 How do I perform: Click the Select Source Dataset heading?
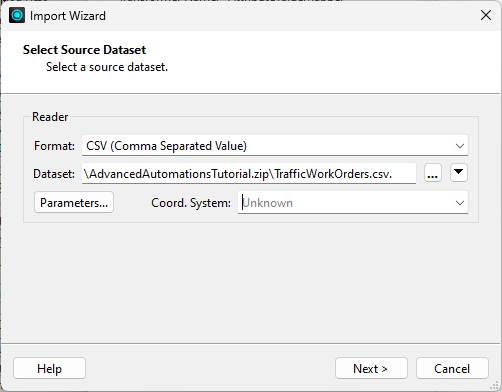(x=84, y=50)
